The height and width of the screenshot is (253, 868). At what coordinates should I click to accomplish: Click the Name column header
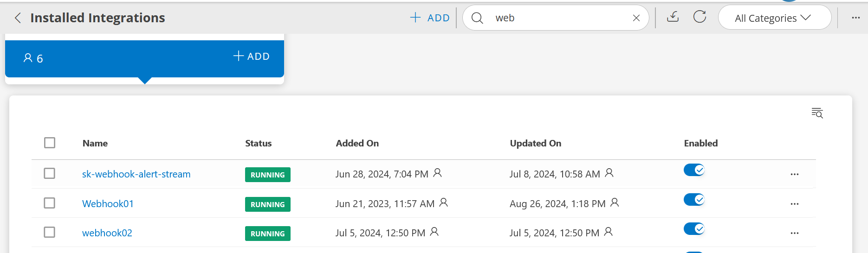(x=95, y=143)
